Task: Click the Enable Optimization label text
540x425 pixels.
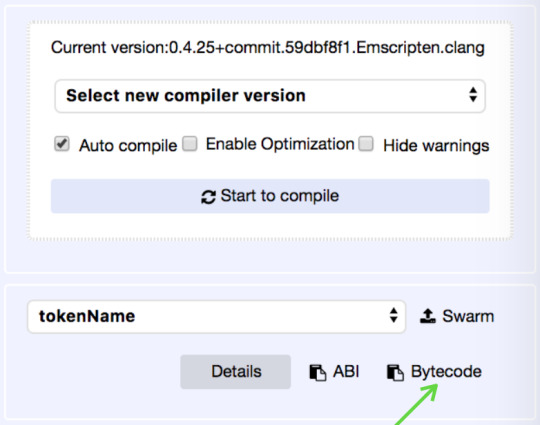Action: coord(280,144)
